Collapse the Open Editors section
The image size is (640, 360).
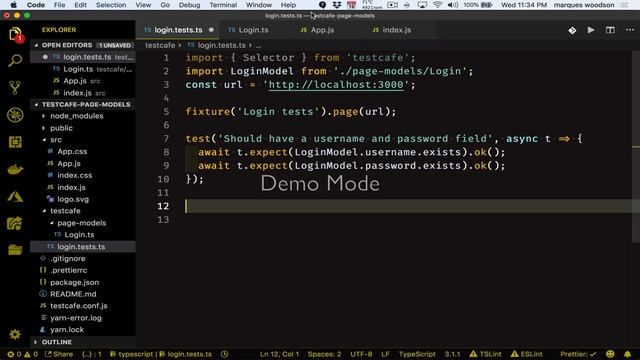pos(82,45)
